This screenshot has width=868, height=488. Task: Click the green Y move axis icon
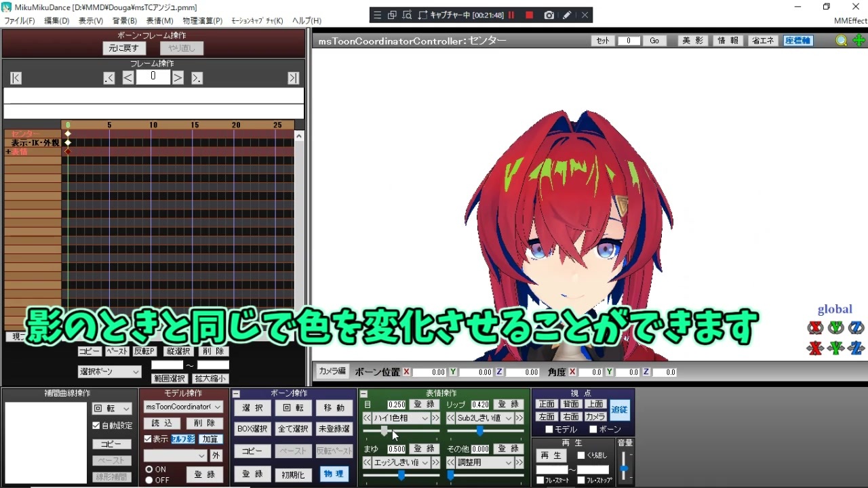(836, 348)
